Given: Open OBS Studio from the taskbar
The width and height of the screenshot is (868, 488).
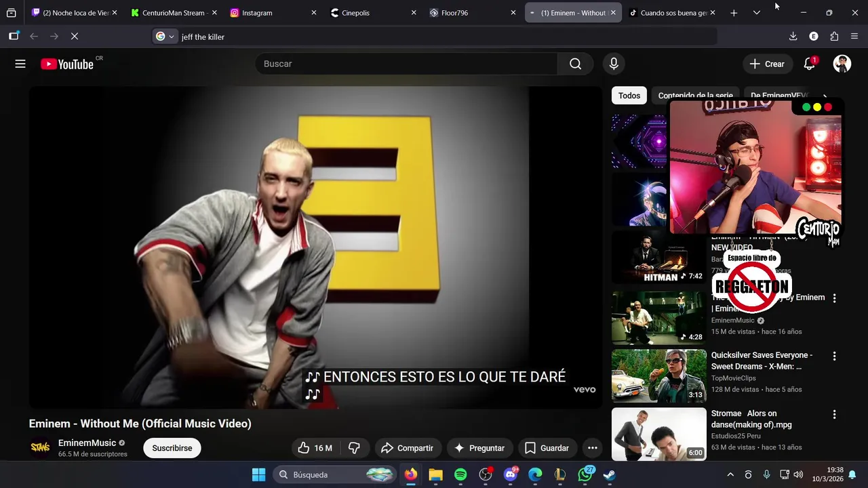Looking at the screenshot, I should [x=486, y=474].
